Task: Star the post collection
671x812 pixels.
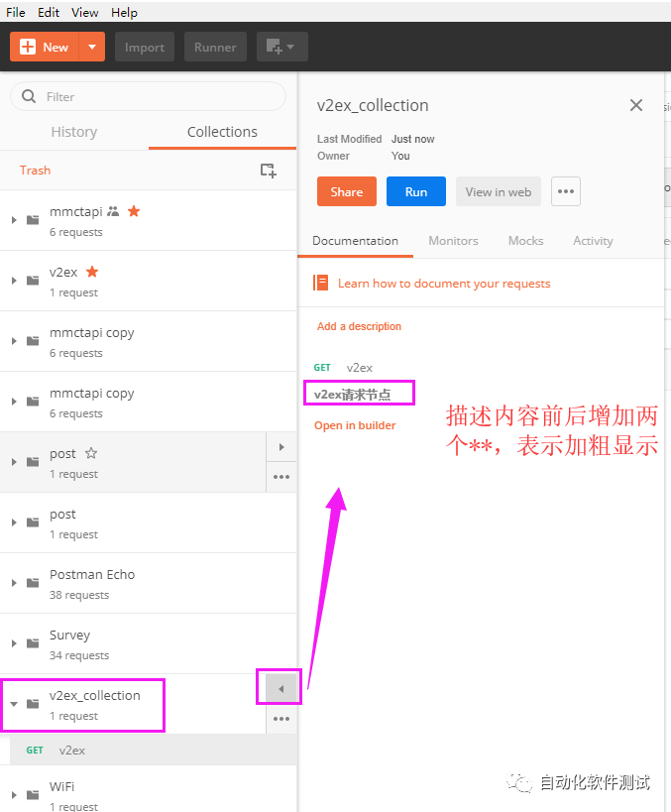Action: tap(91, 453)
